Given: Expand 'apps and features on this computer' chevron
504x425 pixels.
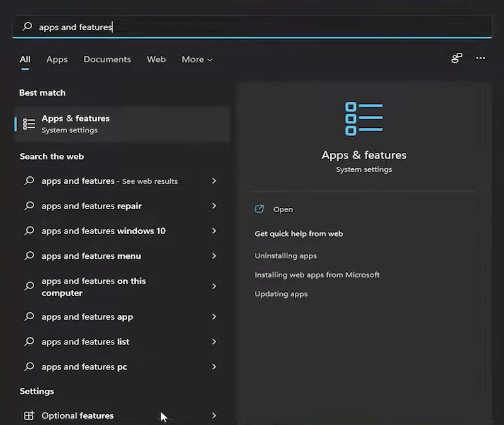Looking at the screenshot, I should pyautogui.click(x=214, y=286).
